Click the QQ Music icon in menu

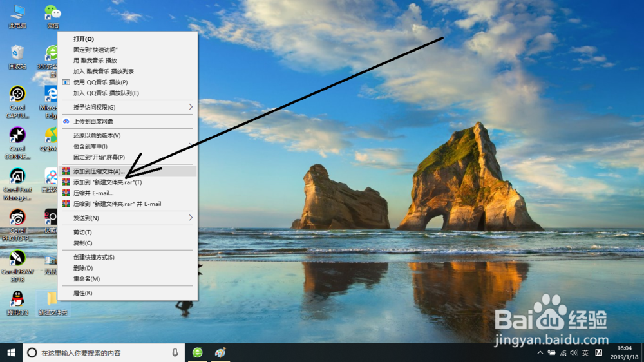[66, 82]
